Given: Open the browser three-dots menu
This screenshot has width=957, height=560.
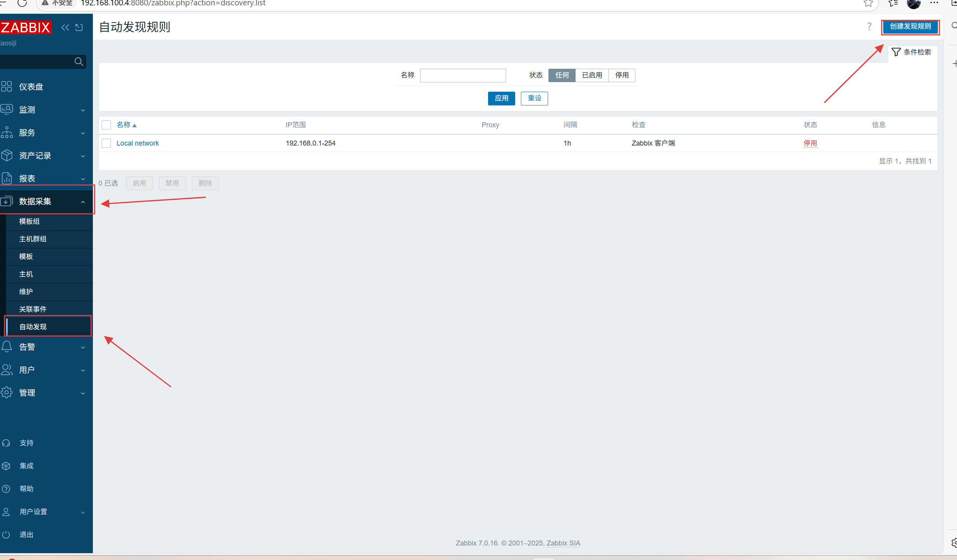Looking at the screenshot, I should 934,3.
